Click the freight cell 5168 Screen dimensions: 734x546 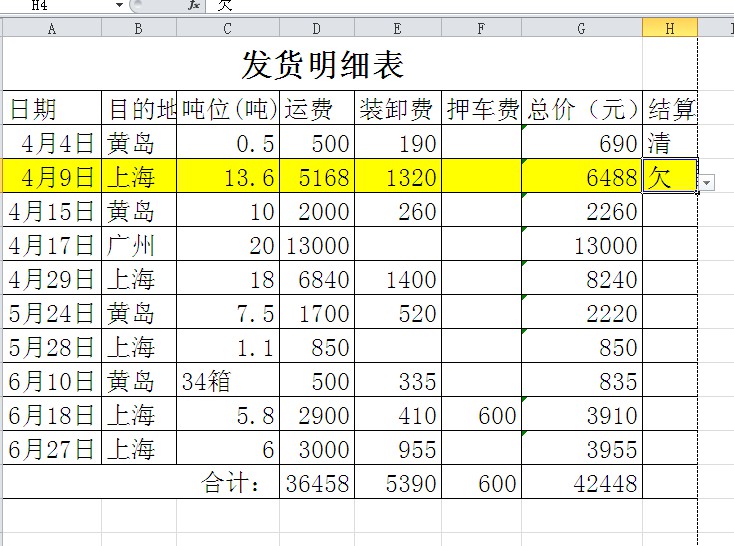click(317, 176)
